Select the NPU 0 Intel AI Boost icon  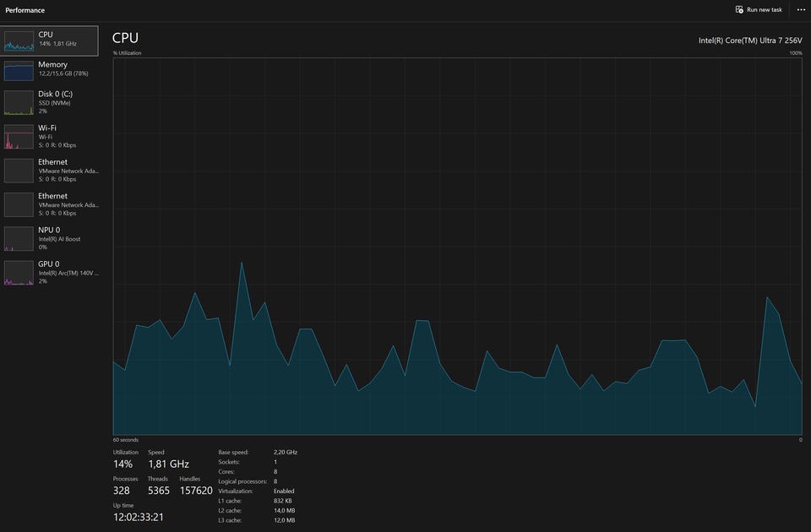[x=19, y=238]
